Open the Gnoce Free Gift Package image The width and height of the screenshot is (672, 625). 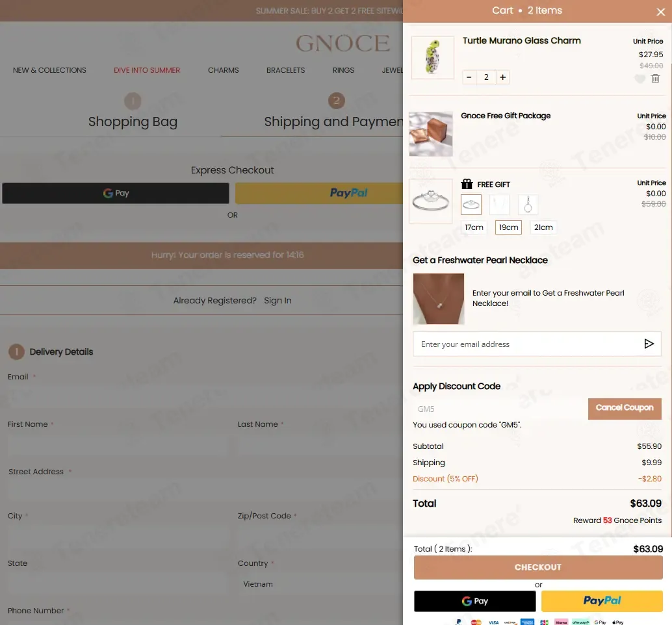pos(431,134)
